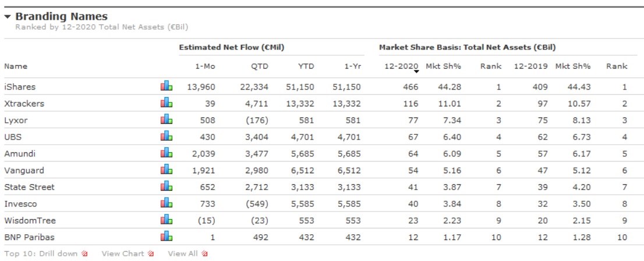Open the Vanguard bar chart icon
The height and width of the screenshot is (261, 644).
[x=167, y=170]
